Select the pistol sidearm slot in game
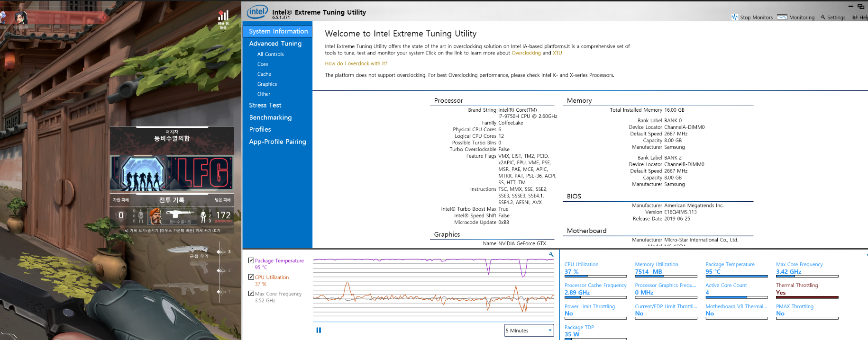Image resolution: width=868 pixels, height=340 pixels. point(199,268)
